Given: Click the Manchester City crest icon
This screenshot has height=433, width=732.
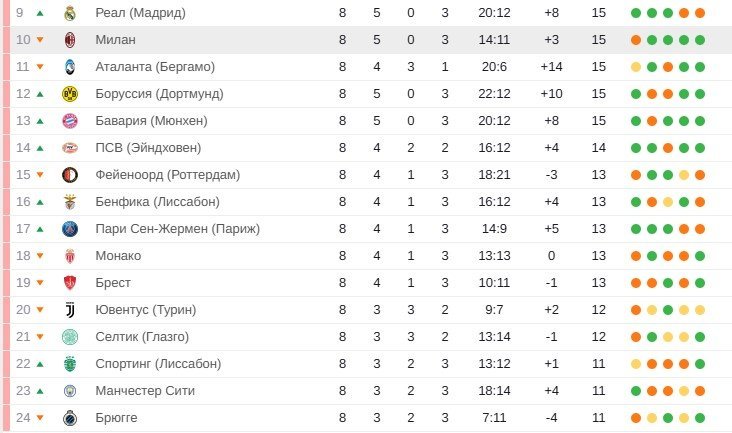Looking at the screenshot, I should (70, 391).
